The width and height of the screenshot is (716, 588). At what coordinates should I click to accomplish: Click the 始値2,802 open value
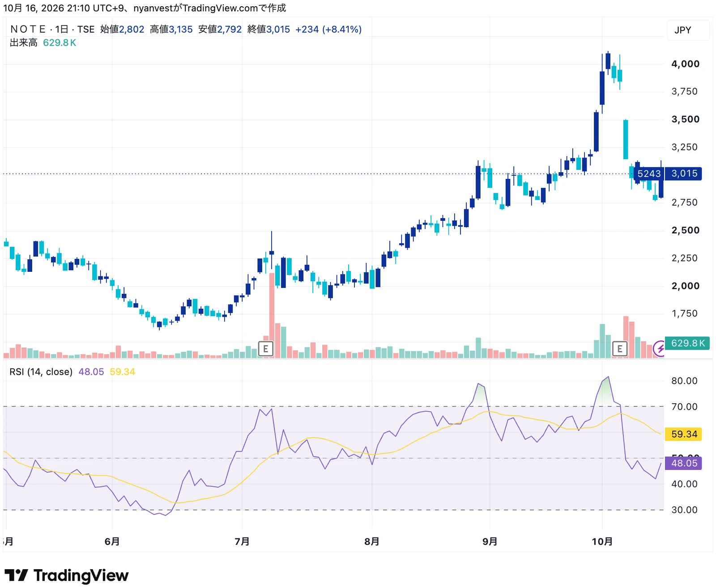tap(122, 29)
